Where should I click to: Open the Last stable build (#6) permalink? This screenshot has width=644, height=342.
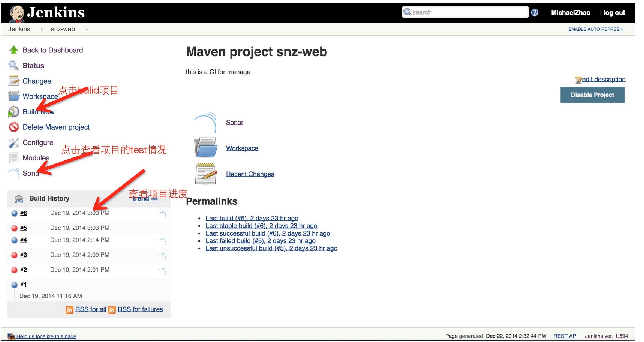pos(261,226)
